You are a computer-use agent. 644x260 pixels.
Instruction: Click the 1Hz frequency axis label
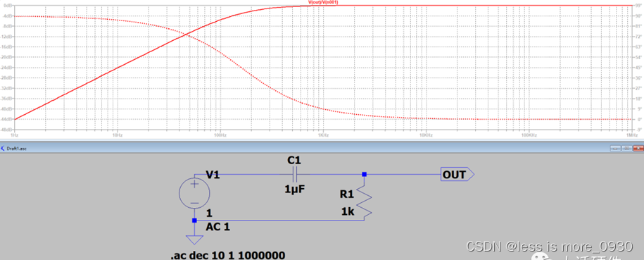[x=14, y=135]
